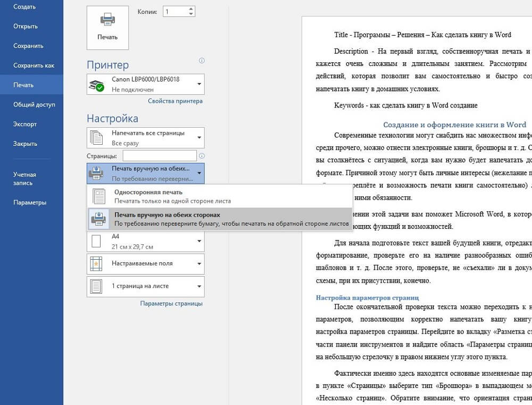Click the info icon beside Страницы field

coord(202,156)
